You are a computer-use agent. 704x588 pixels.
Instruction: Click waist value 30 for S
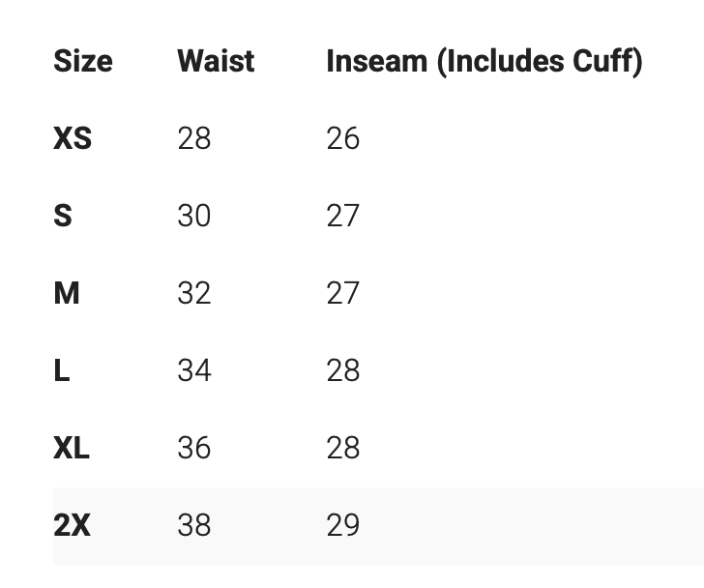[x=194, y=216]
